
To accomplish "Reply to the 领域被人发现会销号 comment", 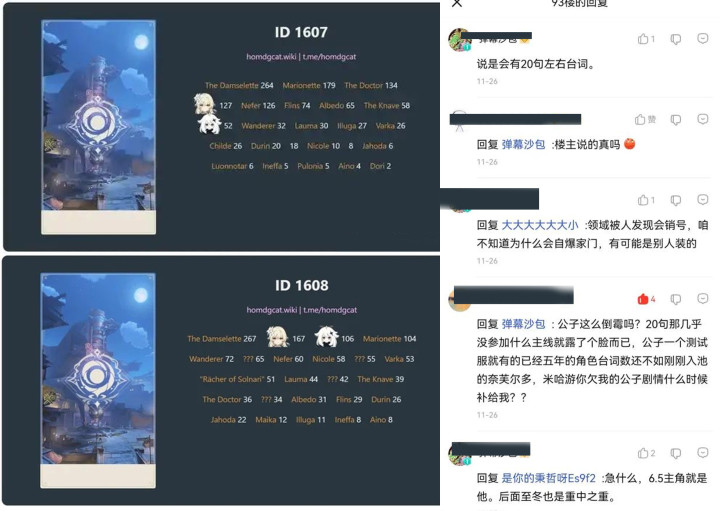I will [703, 200].
